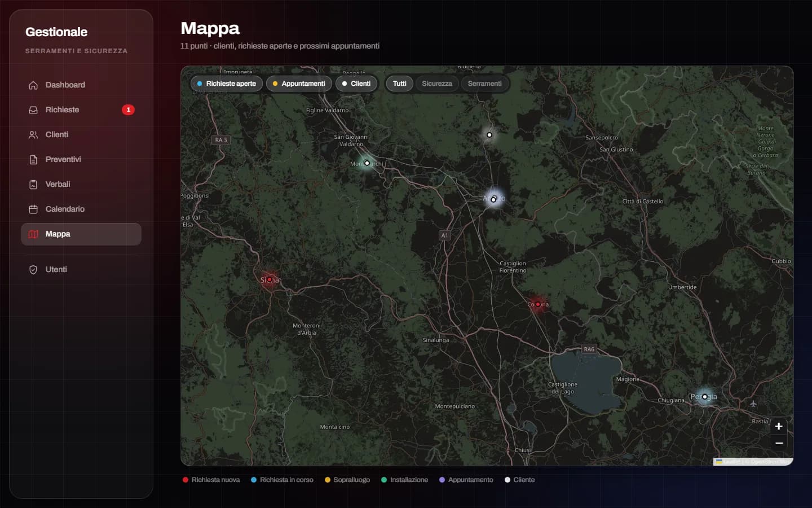The image size is (812, 508).
Task: Open the client marker on Arezzo
Action: (x=493, y=199)
